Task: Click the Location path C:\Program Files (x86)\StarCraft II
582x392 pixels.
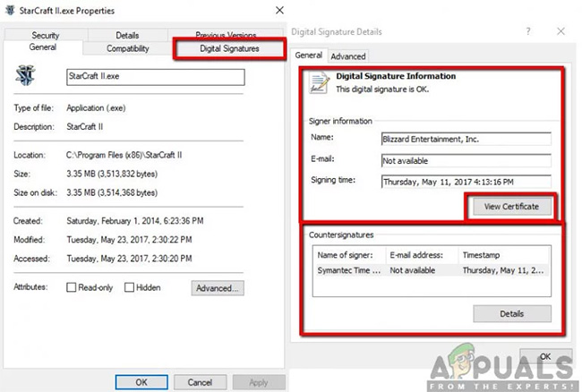Action: click(124, 155)
